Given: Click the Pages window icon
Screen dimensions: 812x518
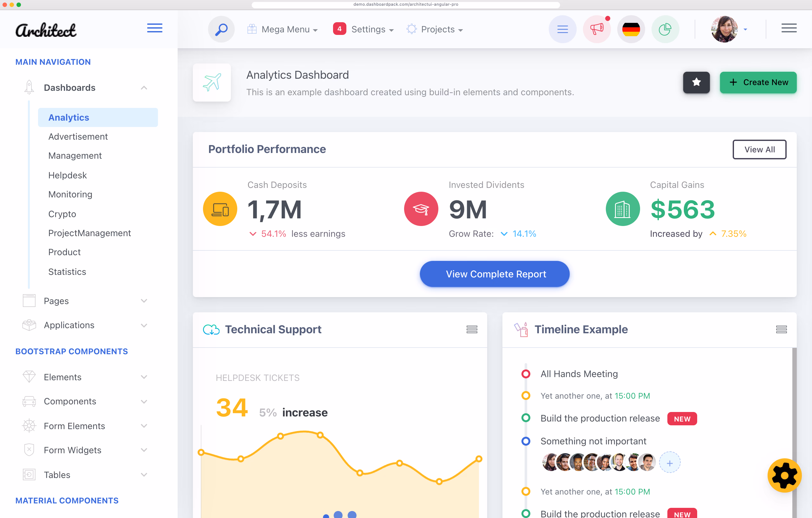Looking at the screenshot, I should click(29, 301).
